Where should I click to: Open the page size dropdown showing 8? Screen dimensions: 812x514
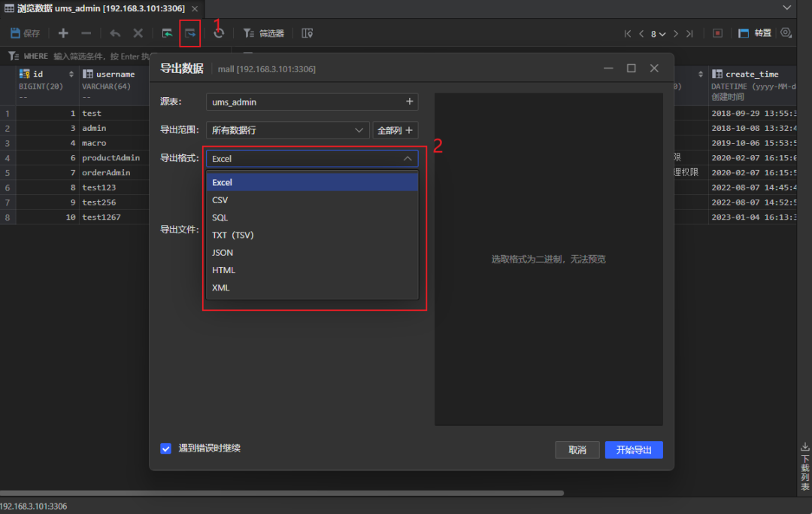[x=658, y=34]
